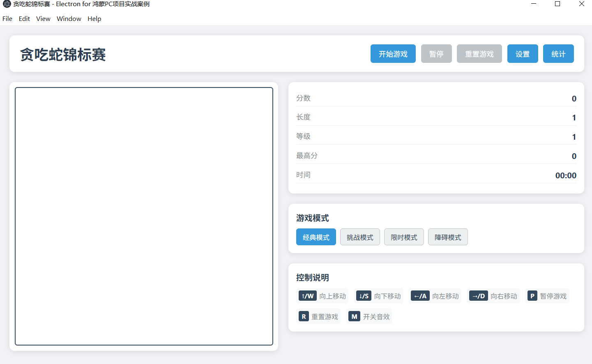
Task: Click the 暂停 button
Action: tap(436, 54)
